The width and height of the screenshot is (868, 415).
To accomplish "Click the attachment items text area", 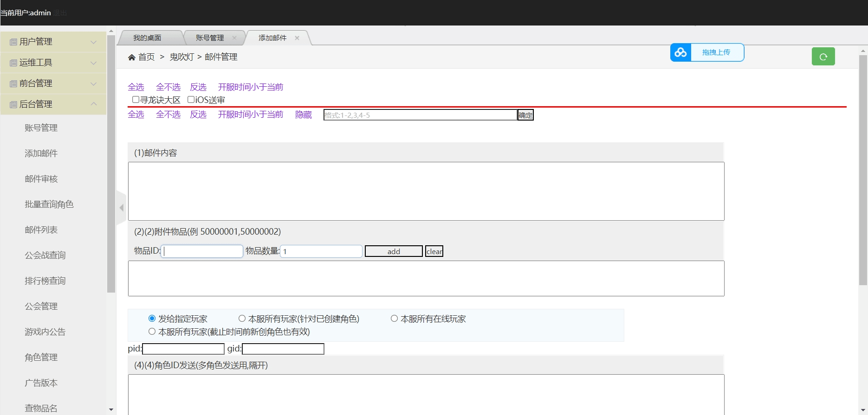I will [426, 278].
